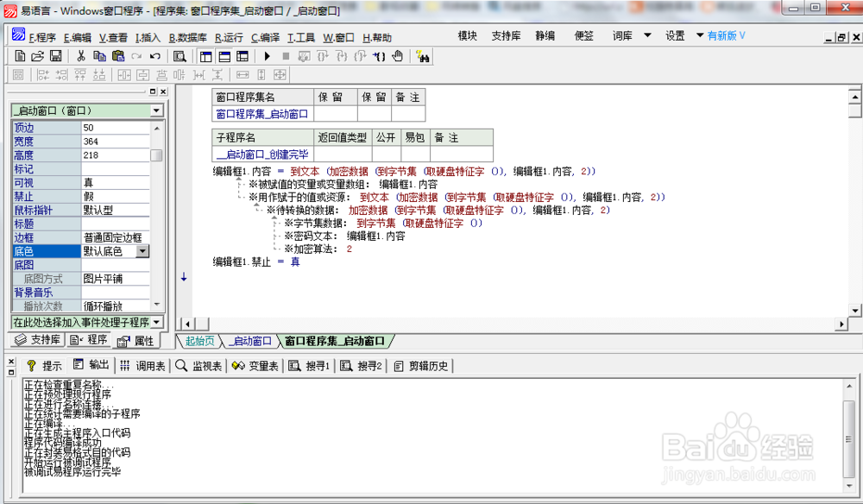Click the 宽度 value 364 field
The height and width of the screenshot is (504, 863).
point(115,142)
